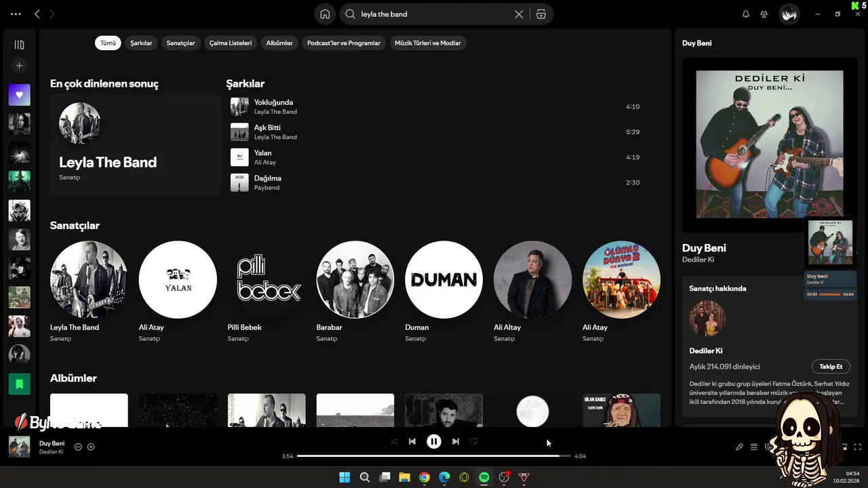Open the Dediler Ki album artwork
This screenshot has height=488, width=868.
[x=770, y=144]
